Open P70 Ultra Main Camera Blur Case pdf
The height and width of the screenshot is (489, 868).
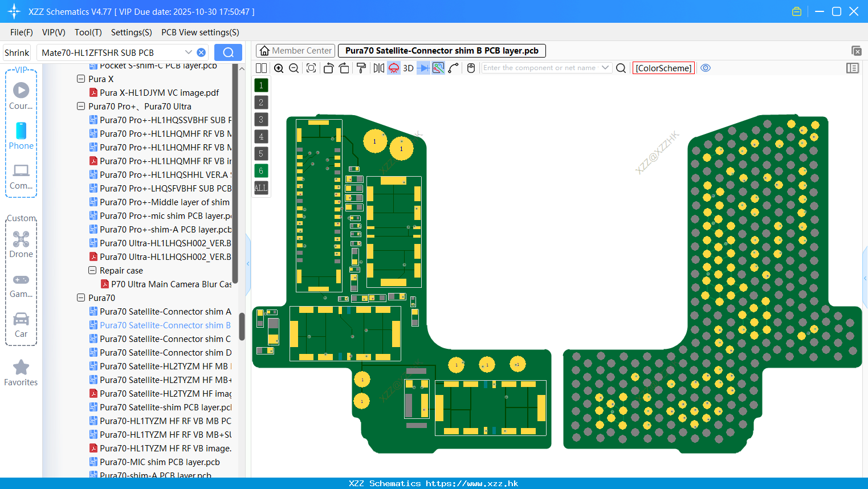click(x=166, y=284)
